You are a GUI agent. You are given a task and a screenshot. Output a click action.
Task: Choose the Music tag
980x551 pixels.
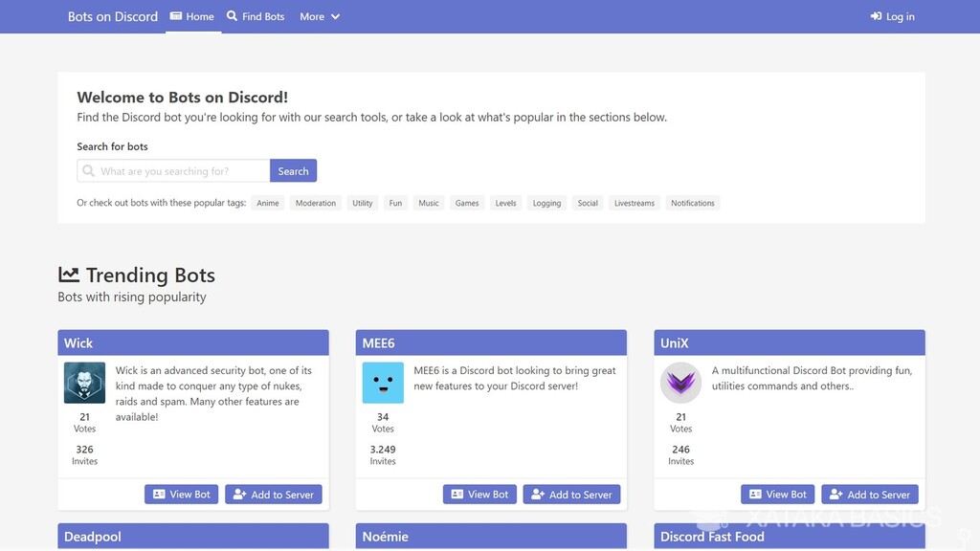tap(429, 203)
